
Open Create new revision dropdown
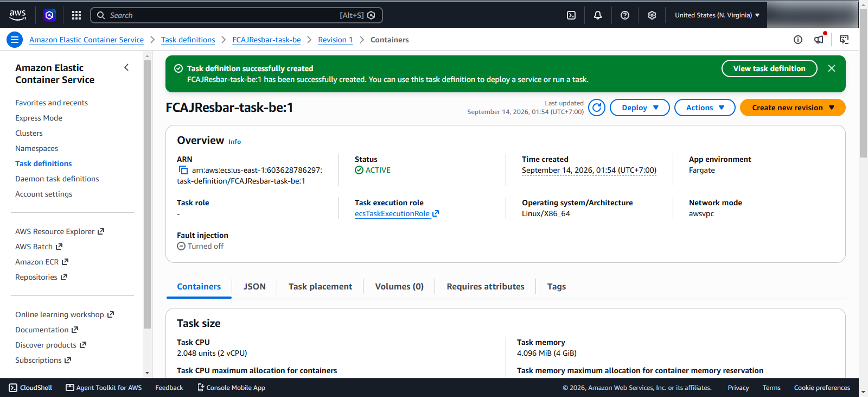[793, 108]
